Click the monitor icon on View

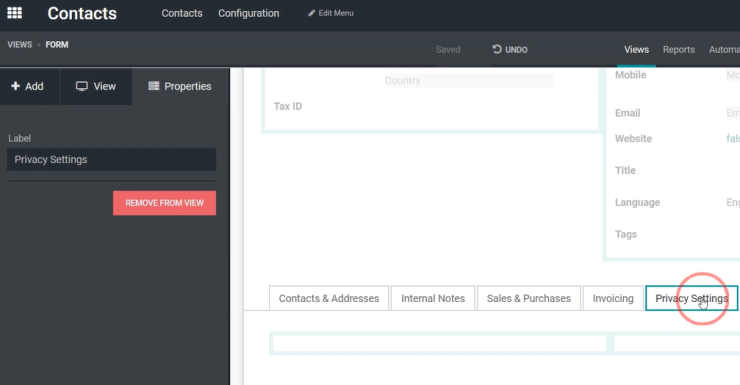tap(82, 86)
